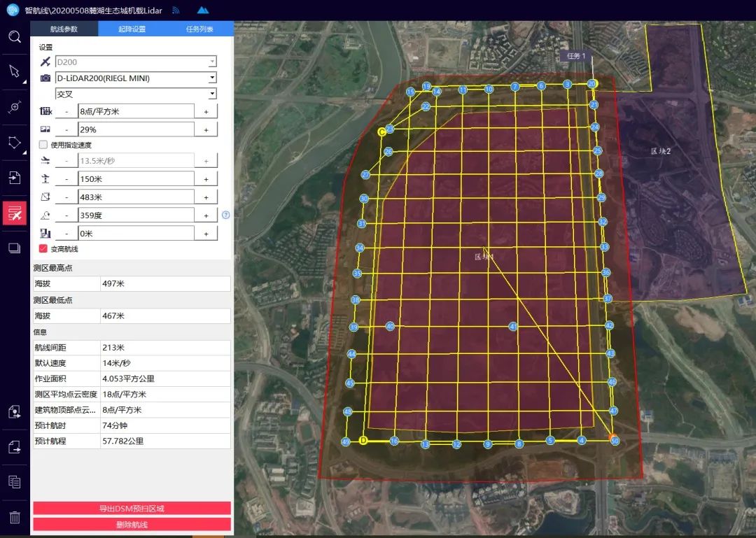Switch to the 起降设置 tab
This screenshot has width=756, height=538.
(x=132, y=29)
